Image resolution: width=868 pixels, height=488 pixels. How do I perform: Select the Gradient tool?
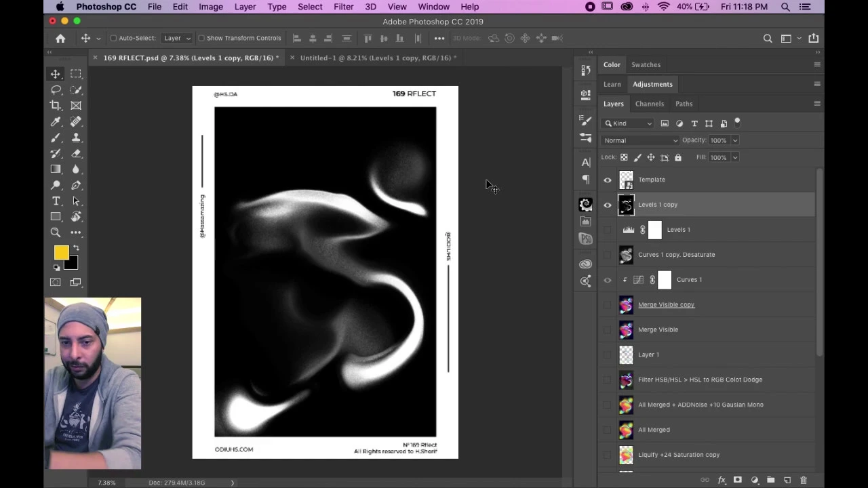pyautogui.click(x=56, y=169)
